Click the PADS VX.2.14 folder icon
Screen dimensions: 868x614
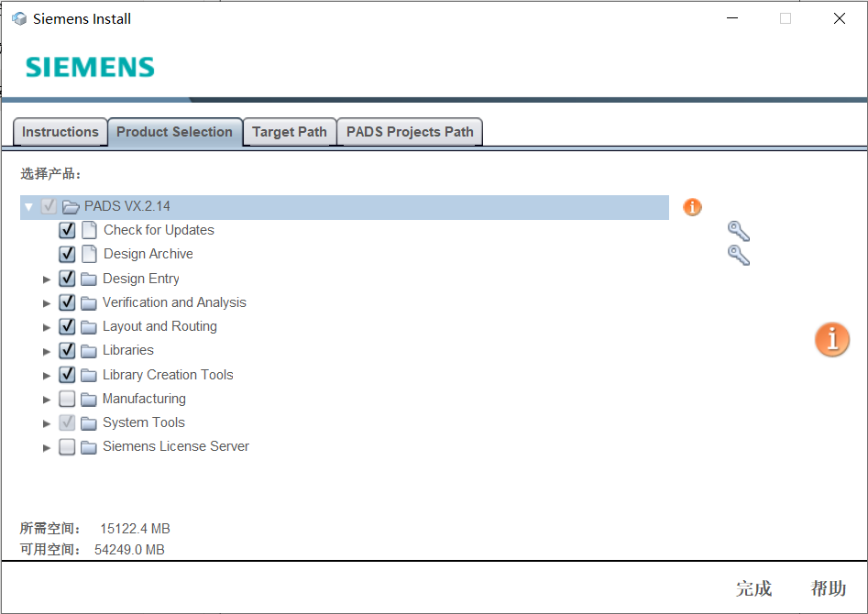click(x=71, y=206)
